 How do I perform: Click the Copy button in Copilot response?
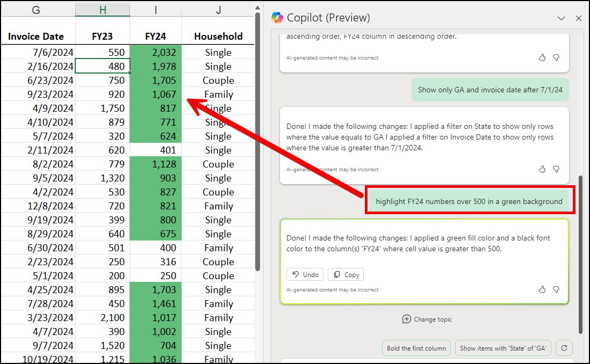(x=346, y=274)
